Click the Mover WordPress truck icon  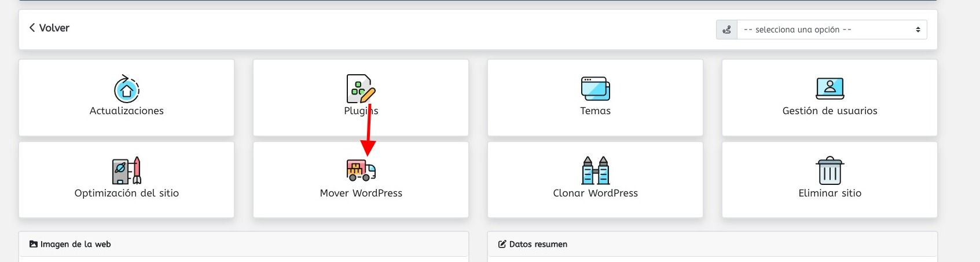pos(361,170)
